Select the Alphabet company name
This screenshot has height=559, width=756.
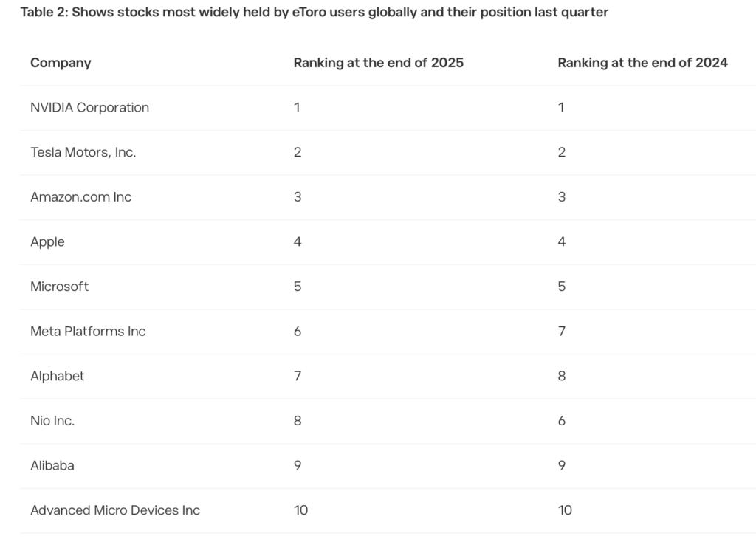coord(57,376)
